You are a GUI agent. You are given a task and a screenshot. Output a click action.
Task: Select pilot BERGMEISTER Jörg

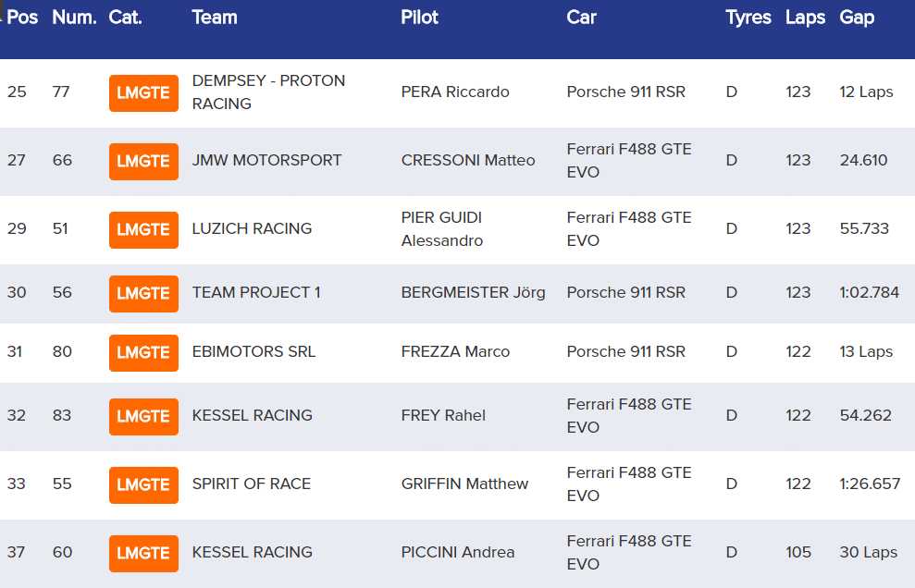473,293
